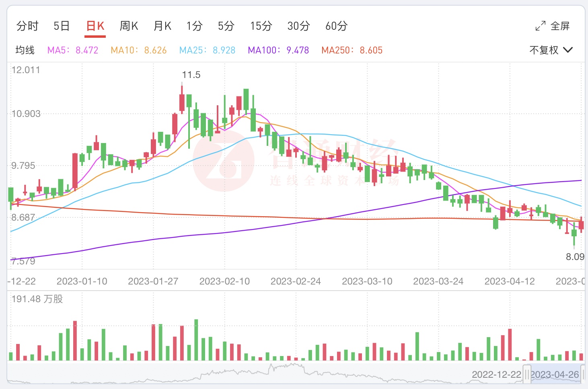Viewport: 588px width, 389px height.
Task: Show the 1分 one-minute chart
Action: tap(194, 26)
